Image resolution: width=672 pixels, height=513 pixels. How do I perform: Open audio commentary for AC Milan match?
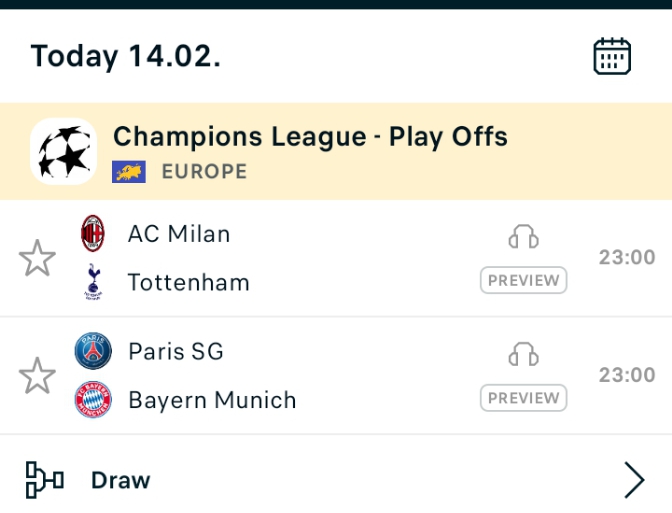(523, 237)
